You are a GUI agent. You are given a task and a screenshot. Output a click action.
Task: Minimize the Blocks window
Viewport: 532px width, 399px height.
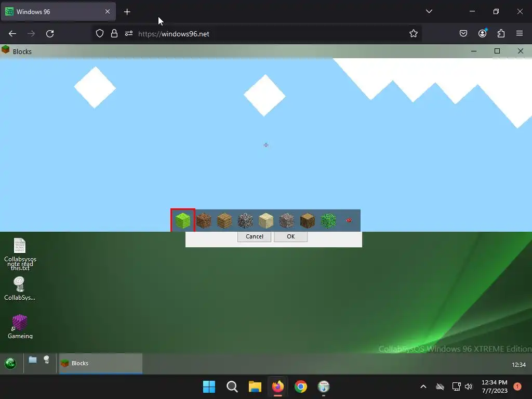pyautogui.click(x=474, y=51)
